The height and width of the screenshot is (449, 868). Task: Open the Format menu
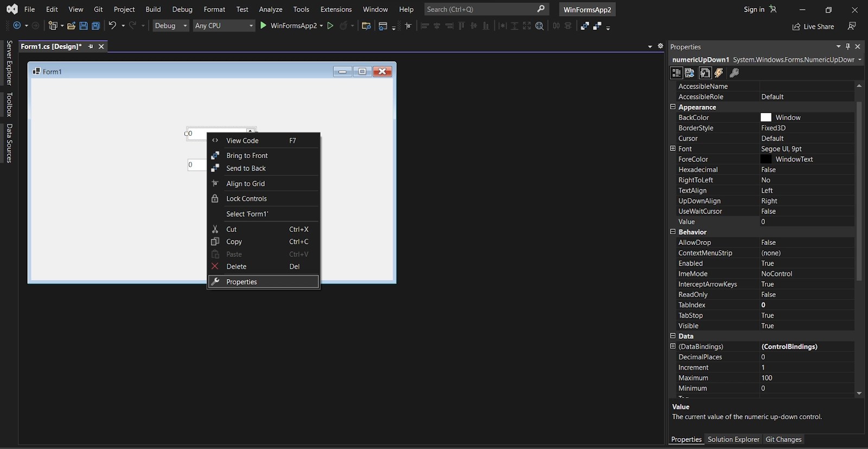214,9
